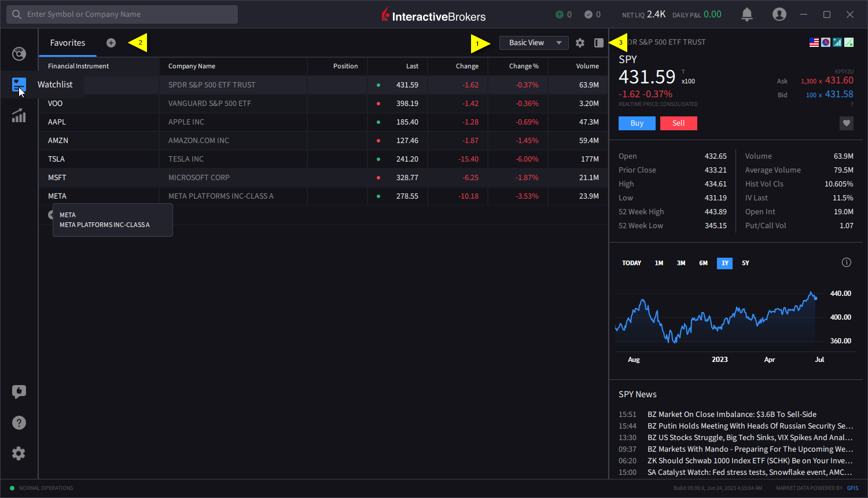Open the Basic View dropdown
This screenshot has height=498, width=868.
pos(534,43)
